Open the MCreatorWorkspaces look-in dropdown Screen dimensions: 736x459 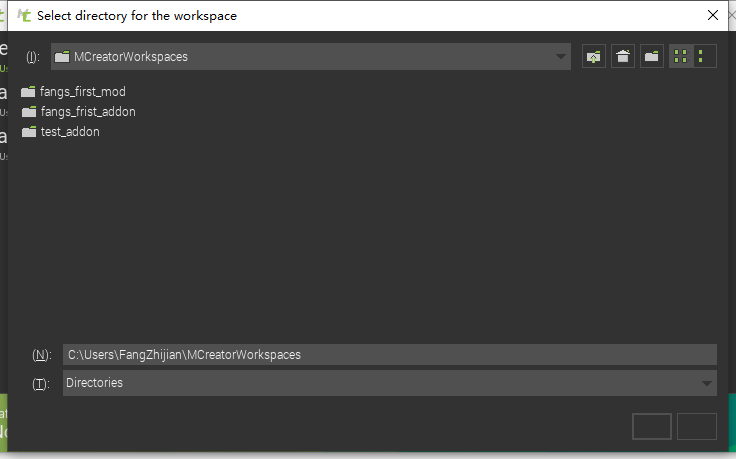pos(311,57)
